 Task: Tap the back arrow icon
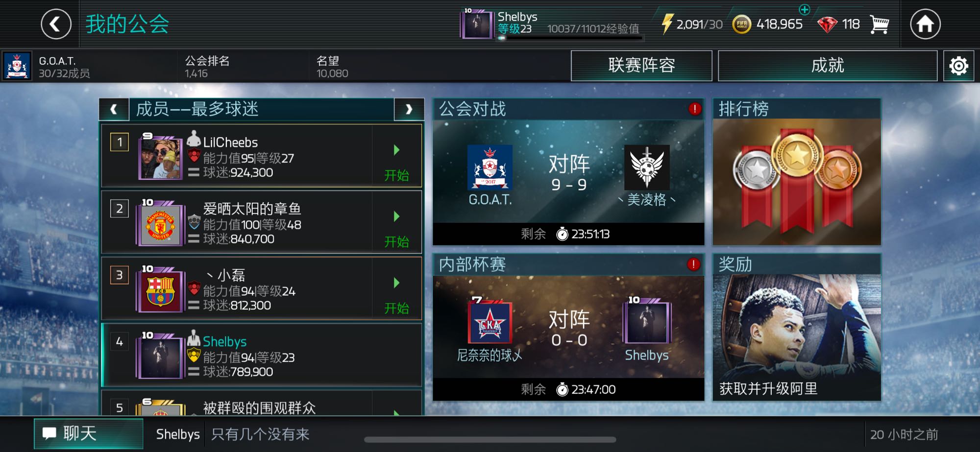(x=56, y=24)
